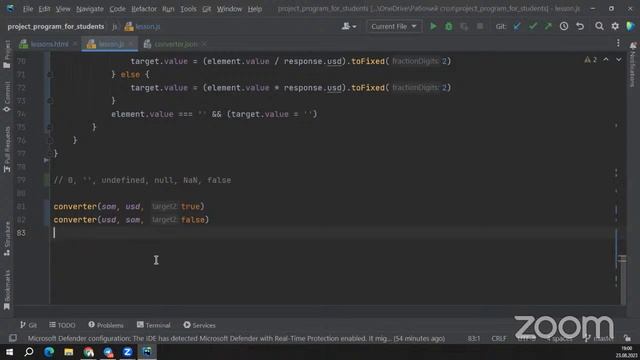
Task: Change line separator CRLF in status bar
Action: [499, 338]
